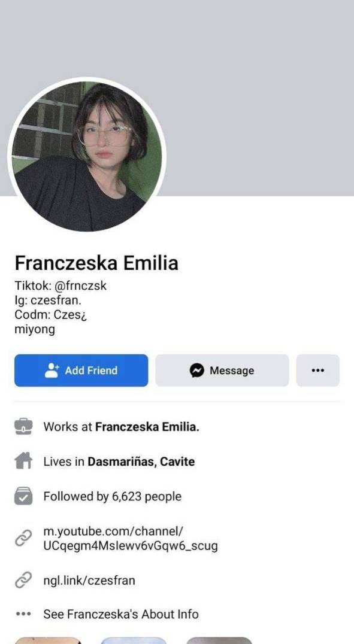Click the briefcase work icon
Viewport: 354px width, 644px height.
(23, 427)
